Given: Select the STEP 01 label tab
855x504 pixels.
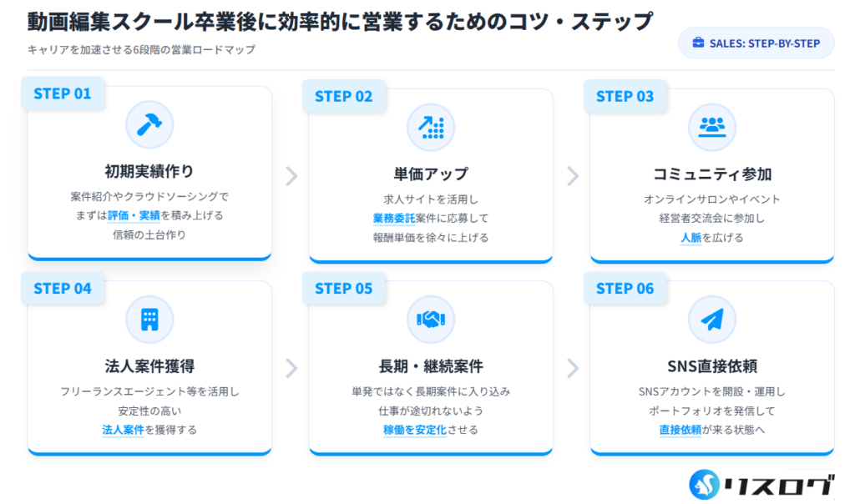Looking at the screenshot, I should click(x=63, y=93).
